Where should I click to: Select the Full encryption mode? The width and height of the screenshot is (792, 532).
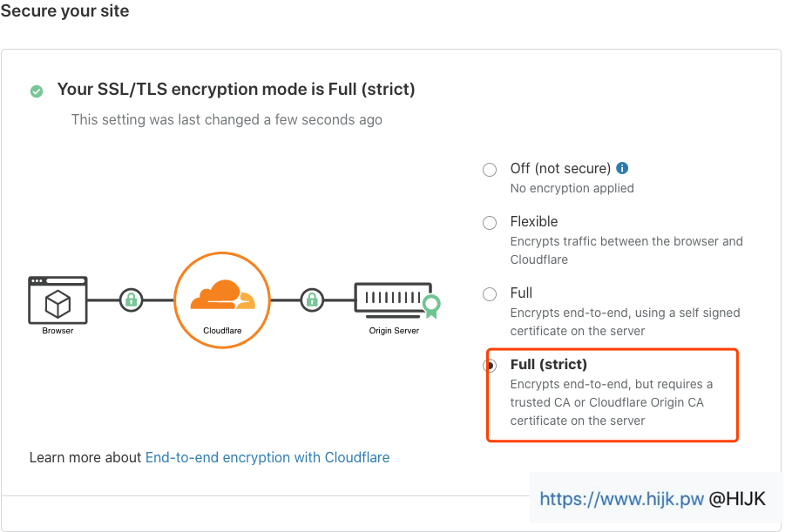(489, 293)
